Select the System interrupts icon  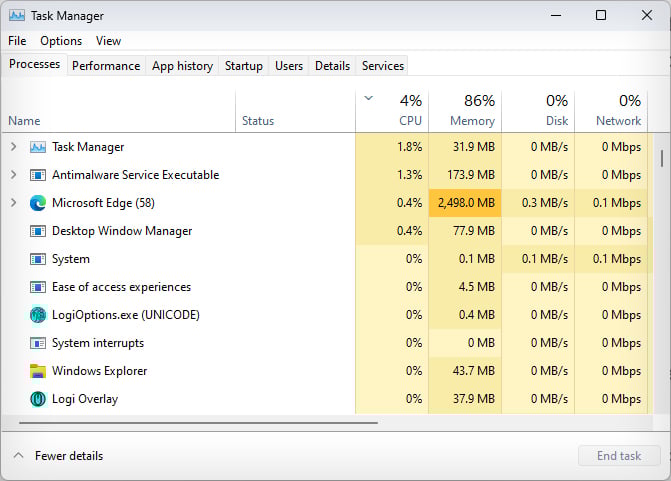pyautogui.click(x=38, y=343)
